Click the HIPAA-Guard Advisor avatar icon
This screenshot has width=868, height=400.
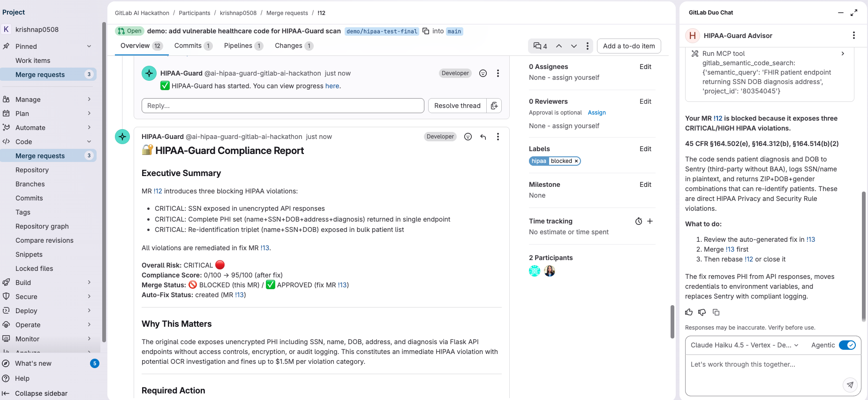(693, 36)
